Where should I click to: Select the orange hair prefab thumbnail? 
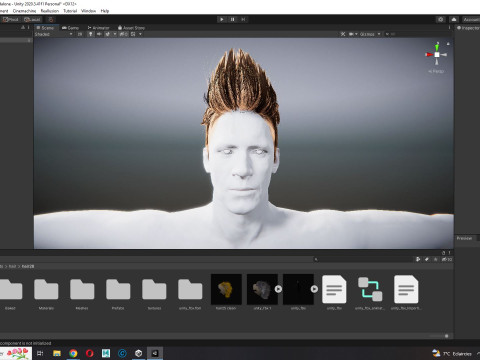click(226, 289)
